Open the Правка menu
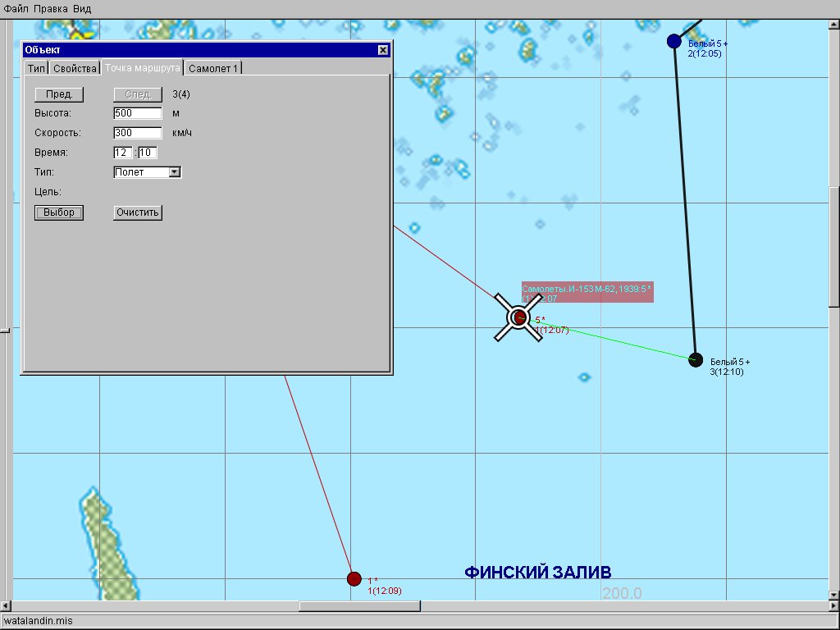Image resolution: width=840 pixels, height=630 pixels. pos(51,8)
